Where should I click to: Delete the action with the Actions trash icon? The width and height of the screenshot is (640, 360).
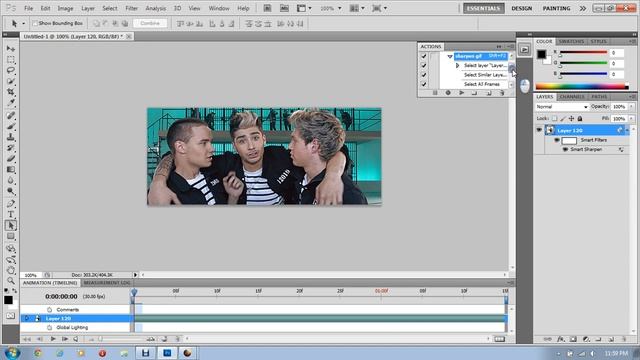tap(502, 93)
